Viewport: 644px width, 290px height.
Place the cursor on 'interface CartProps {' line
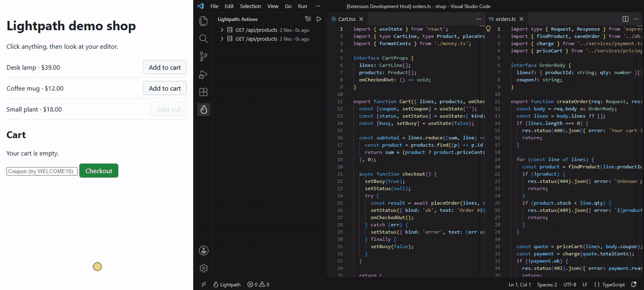point(383,58)
